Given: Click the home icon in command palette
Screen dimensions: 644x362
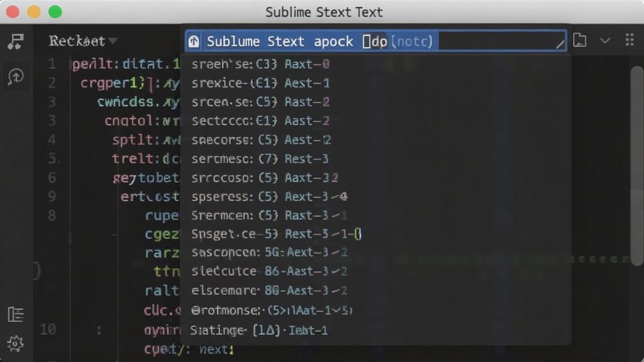Looking at the screenshot, I should (x=194, y=41).
